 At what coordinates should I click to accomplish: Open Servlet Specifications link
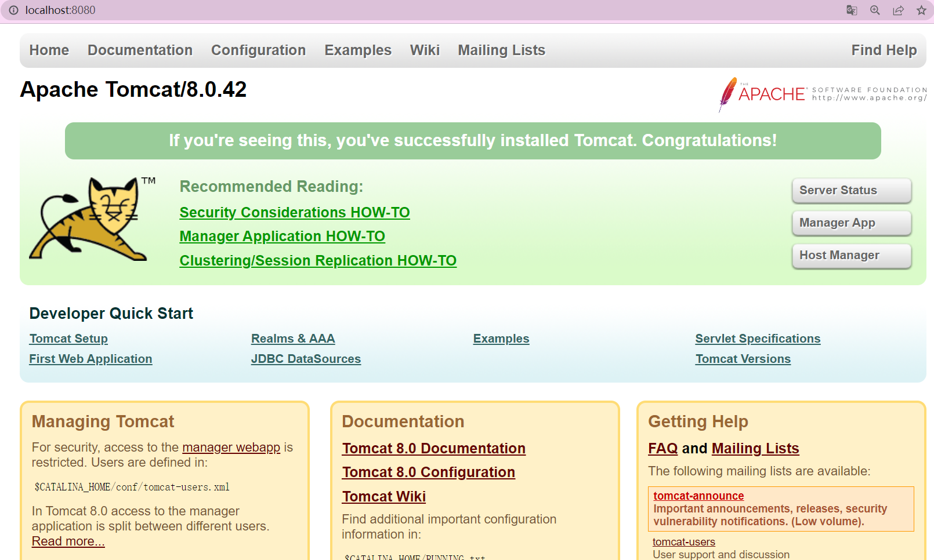tap(758, 339)
